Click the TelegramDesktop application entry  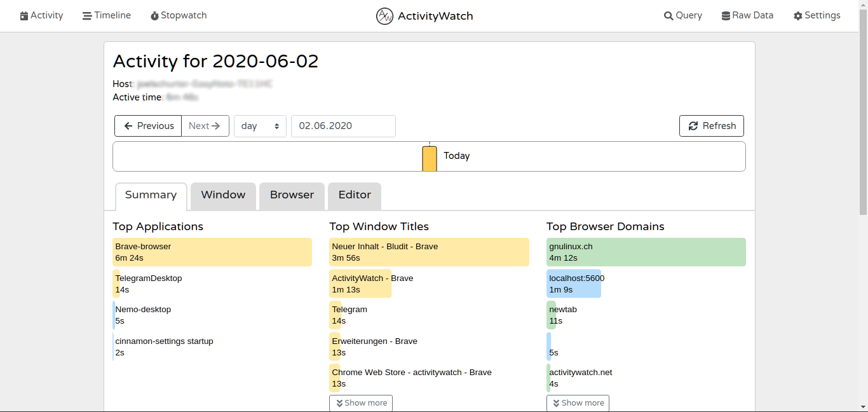149,284
